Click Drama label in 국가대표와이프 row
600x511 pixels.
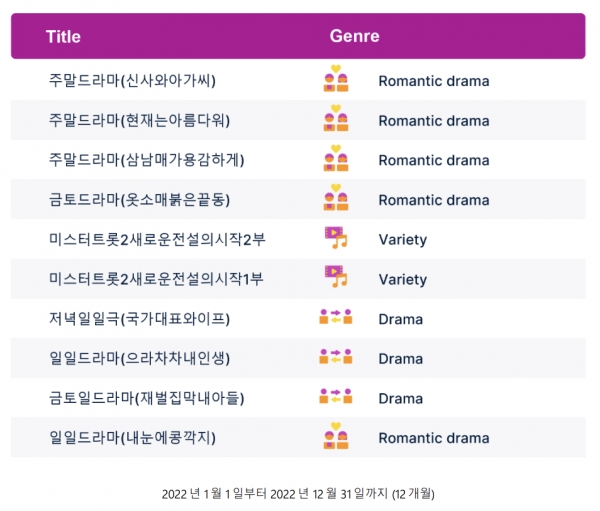(x=401, y=319)
